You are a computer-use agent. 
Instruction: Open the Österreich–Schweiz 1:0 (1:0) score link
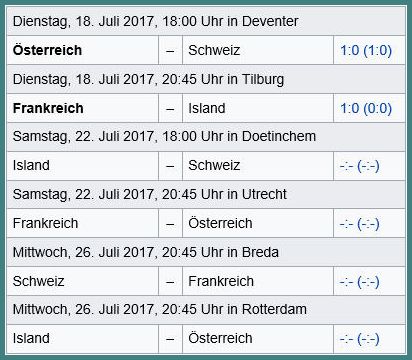366,50
